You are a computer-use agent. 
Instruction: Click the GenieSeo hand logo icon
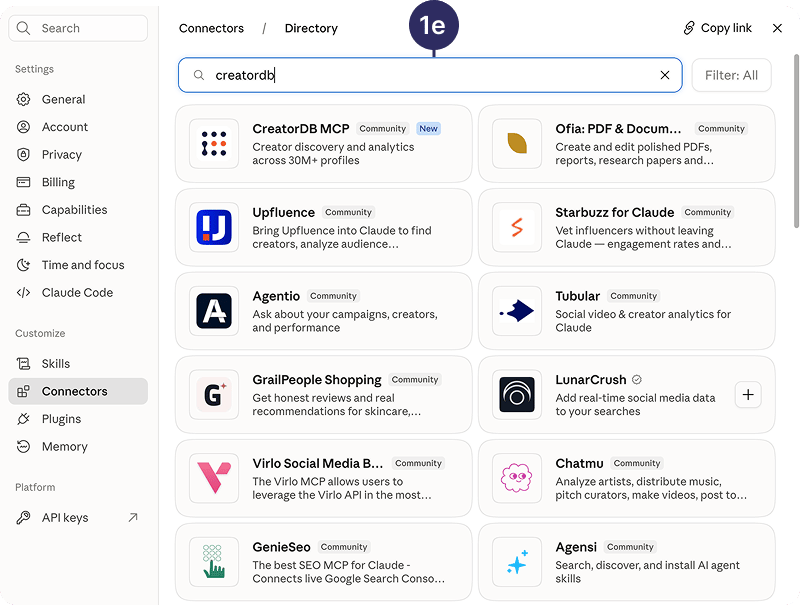214,562
